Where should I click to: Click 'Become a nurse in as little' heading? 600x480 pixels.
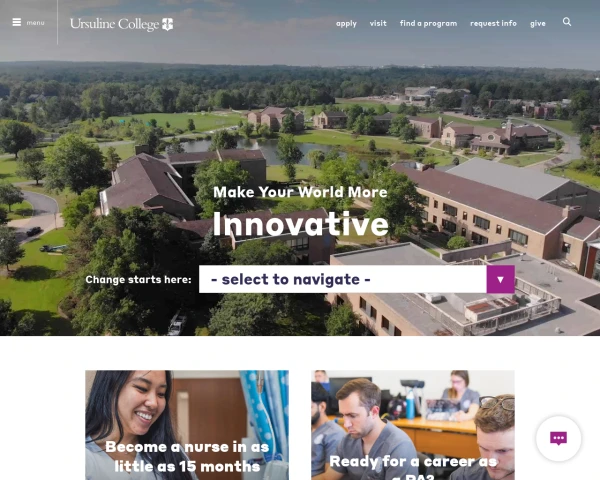[x=187, y=457]
